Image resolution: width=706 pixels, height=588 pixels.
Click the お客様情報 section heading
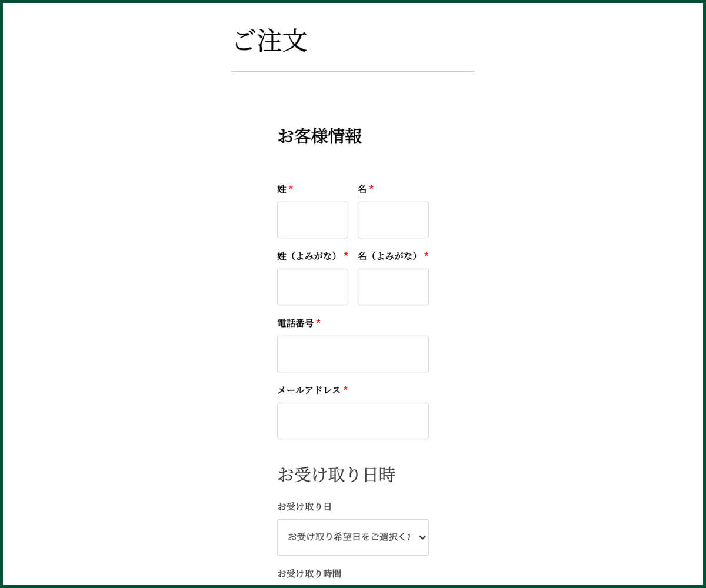pyautogui.click(x=319, y=136)
